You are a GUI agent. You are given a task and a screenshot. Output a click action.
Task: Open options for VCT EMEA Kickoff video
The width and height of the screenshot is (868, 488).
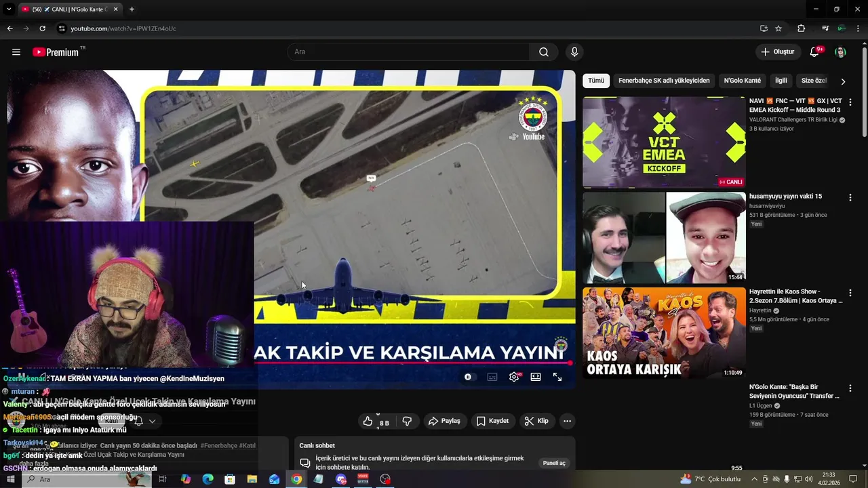(850, 102)
